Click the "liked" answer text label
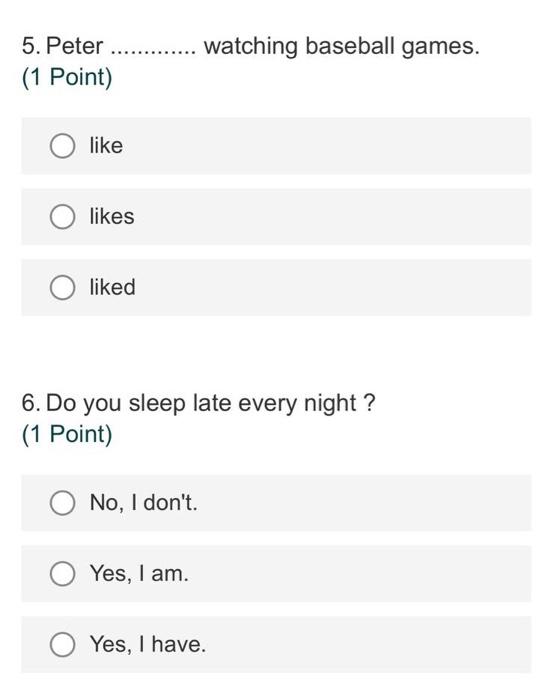553x700 pixels. [x=112, y=287]
